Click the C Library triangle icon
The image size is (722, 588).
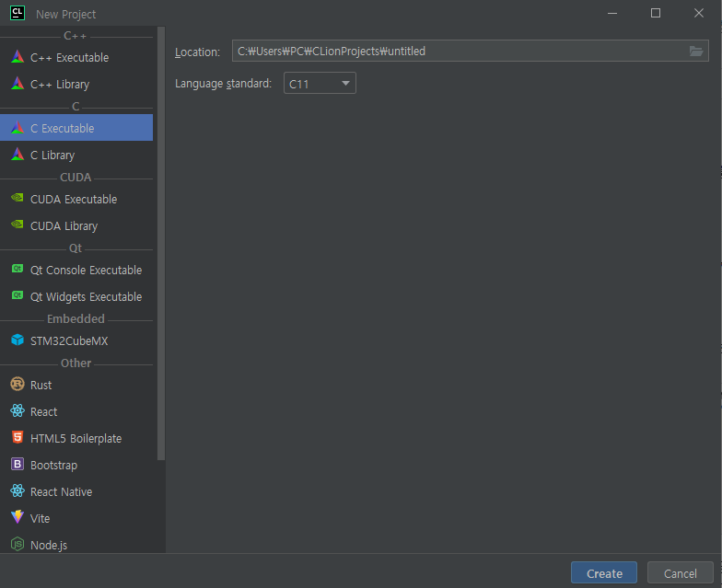[x=17, y=155]
